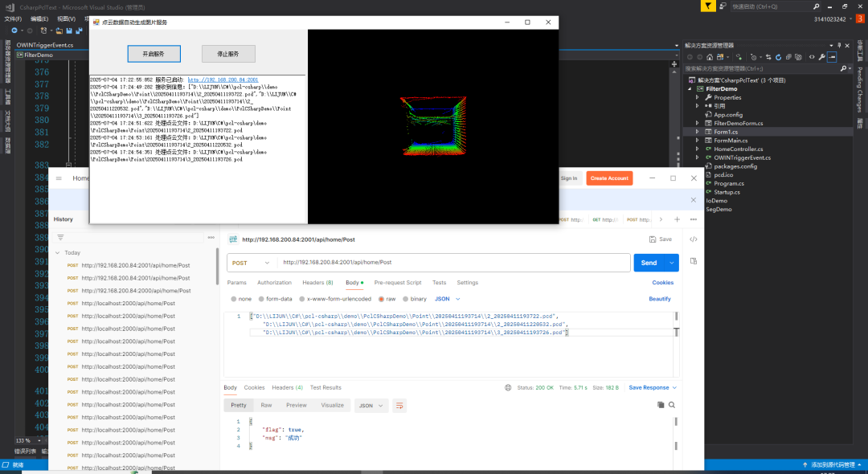Click the refresh icon in Solution Explorer
The width and height of the screenshot is (868, 474).
coord(780,57)
